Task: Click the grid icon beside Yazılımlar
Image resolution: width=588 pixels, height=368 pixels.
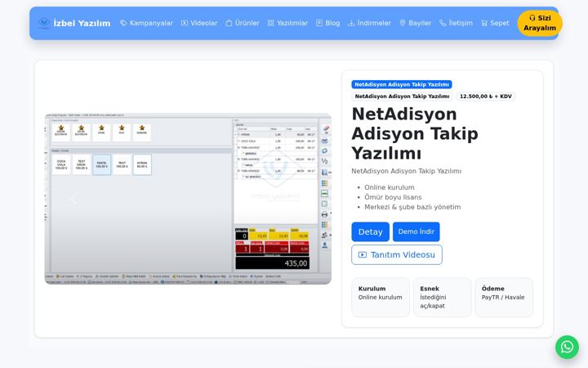Action: [x=271, y=23]
